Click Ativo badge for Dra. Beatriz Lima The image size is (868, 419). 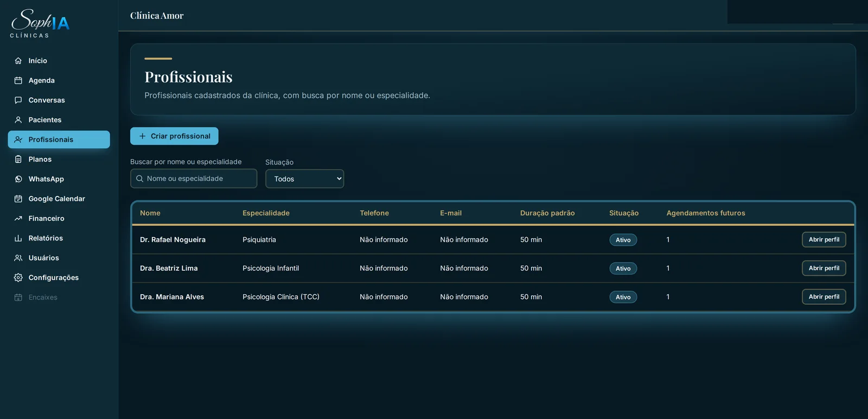[x=623, y=269]
